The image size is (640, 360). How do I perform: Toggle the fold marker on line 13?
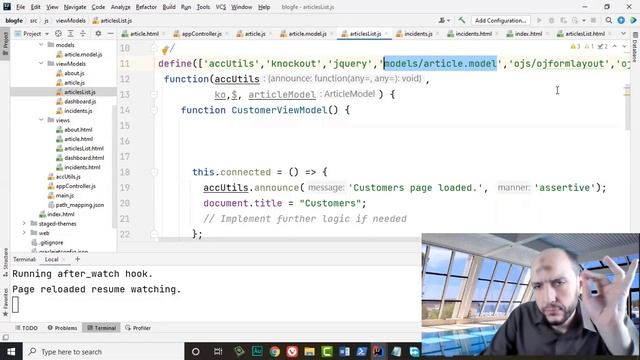(154, 94)
